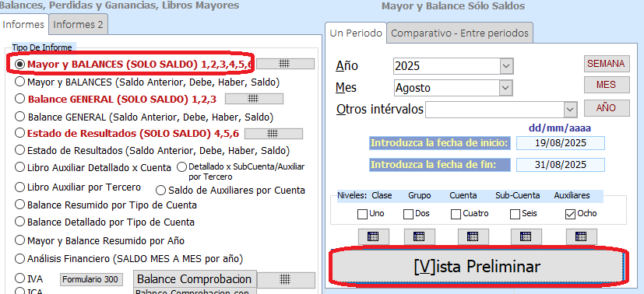The image size is (644, 294).
Task: Open the calendar icon under Dos level
Action: click(419, 236)
